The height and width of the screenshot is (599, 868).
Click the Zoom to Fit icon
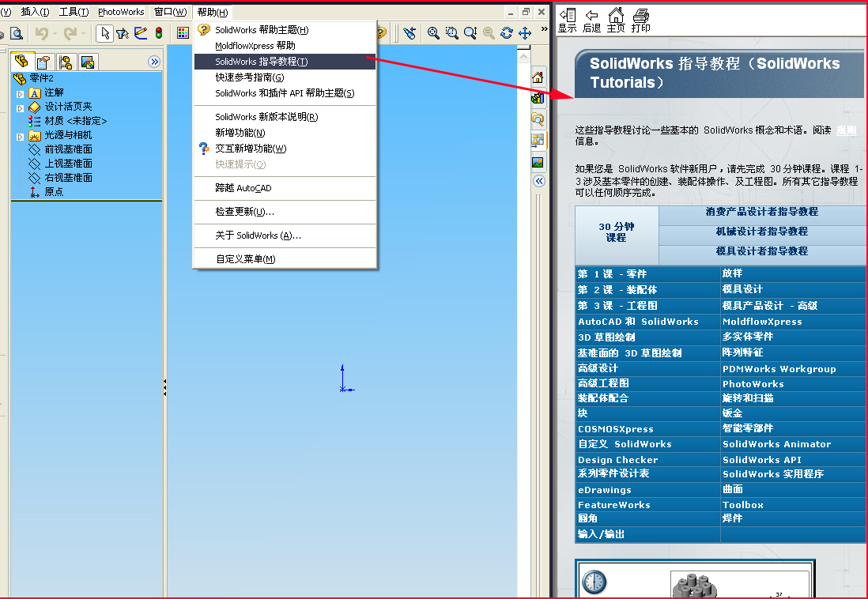coord(433,33)
